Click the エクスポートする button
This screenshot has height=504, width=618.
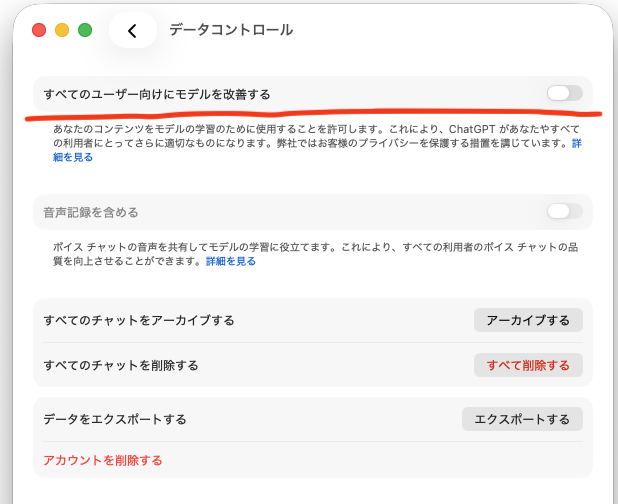pyautogui.click(x=522, y=419)
